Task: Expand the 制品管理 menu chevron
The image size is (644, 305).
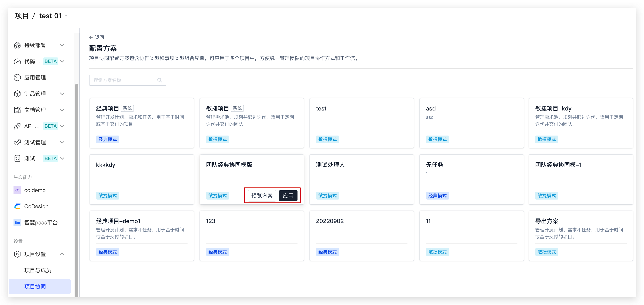Action: pyautogui.click(x=62, y=94)
